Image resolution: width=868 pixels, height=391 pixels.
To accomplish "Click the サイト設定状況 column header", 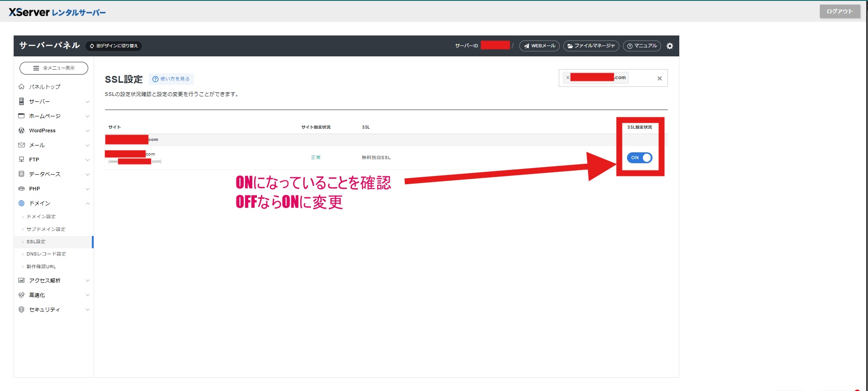I will tap(316, 127).
